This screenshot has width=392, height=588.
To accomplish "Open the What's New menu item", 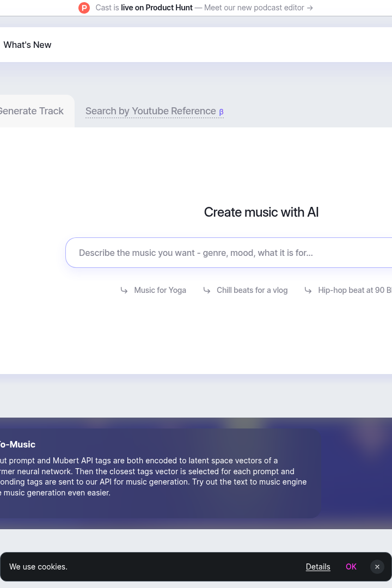I will 27,45.
